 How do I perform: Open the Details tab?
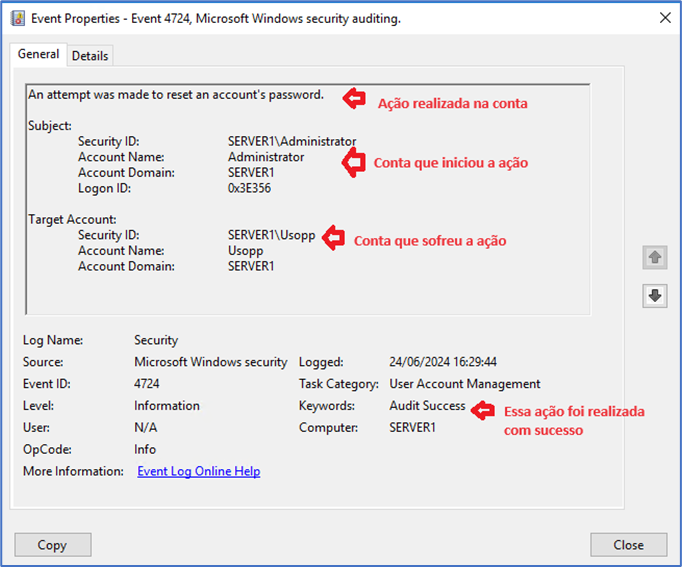90,56
